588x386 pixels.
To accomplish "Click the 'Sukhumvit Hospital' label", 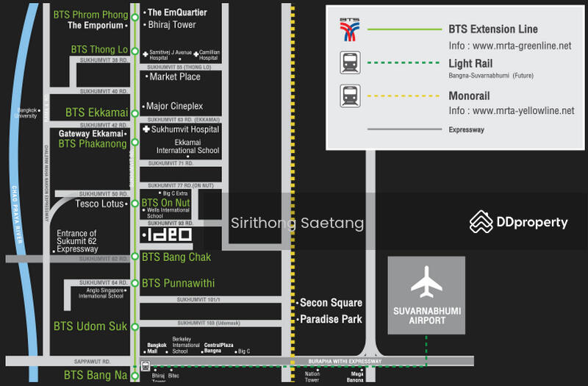I will pos(185,129).
